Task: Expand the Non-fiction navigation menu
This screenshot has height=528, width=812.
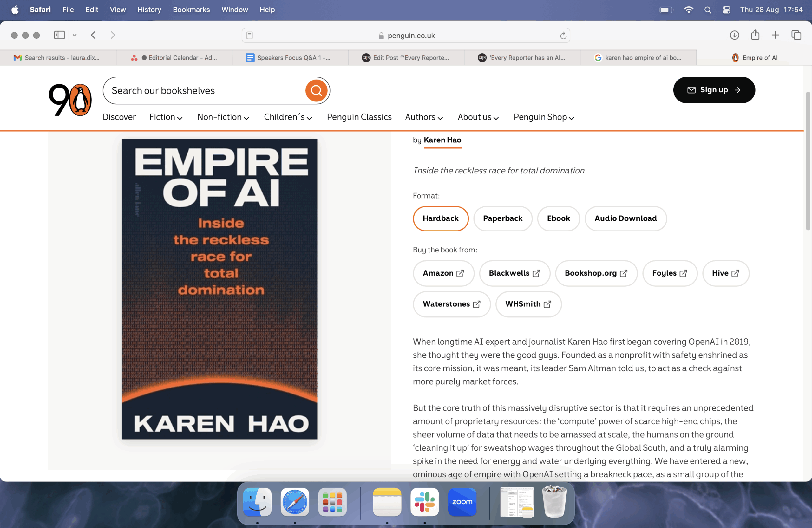Action: click(223, 117)
